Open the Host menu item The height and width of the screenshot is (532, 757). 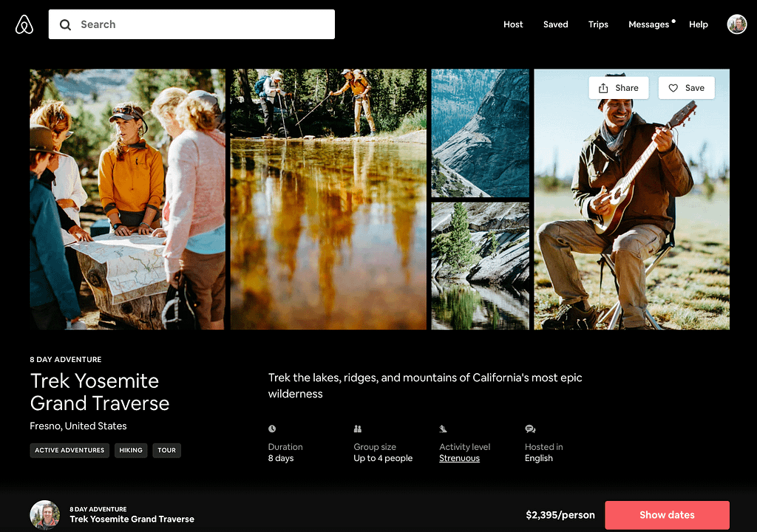[513, 24]
